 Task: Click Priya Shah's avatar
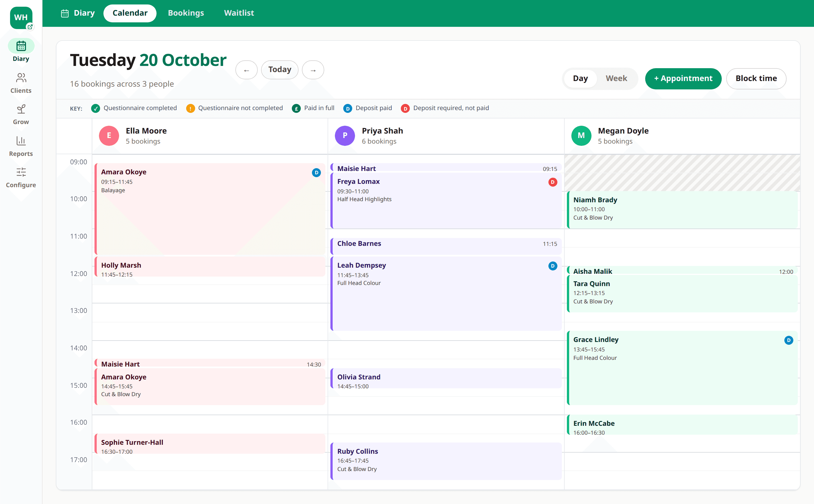(x=345, y=136)
